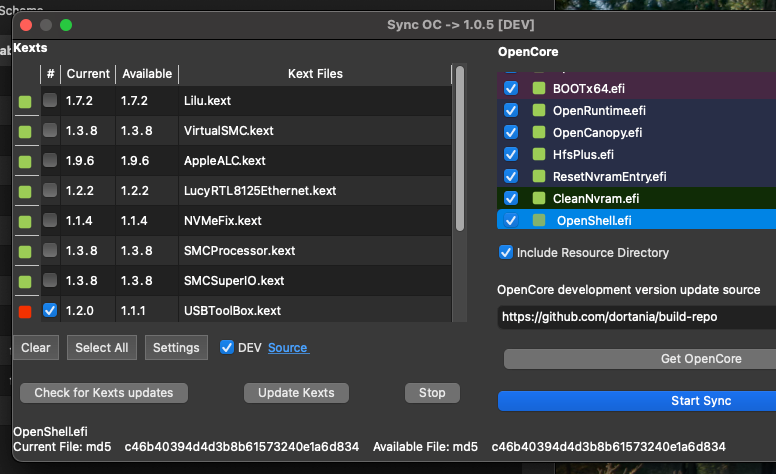Click red status square for USBToolBox.kext
This screenshot has width=776, height=474.
[x=25, y=312]
